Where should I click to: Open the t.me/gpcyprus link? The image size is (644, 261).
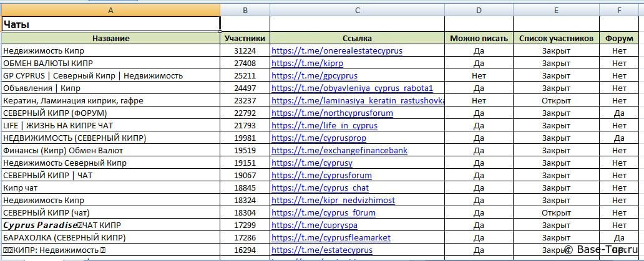[315, 76]
